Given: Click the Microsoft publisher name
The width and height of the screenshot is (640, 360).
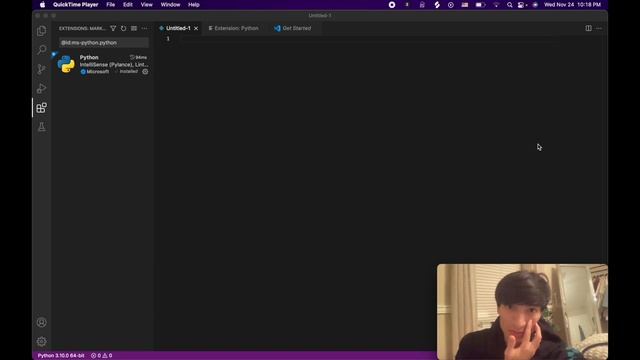Looking at the screenshot, I should (x=98, y=71).
